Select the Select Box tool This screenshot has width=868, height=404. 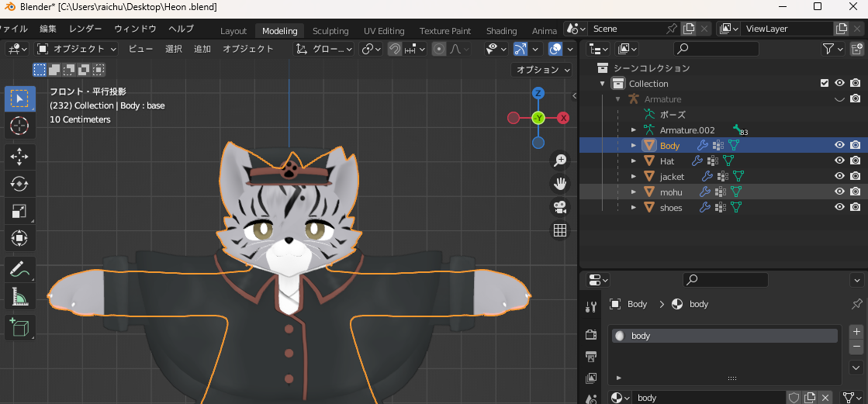pyautogui.click(x=20, y=98)
